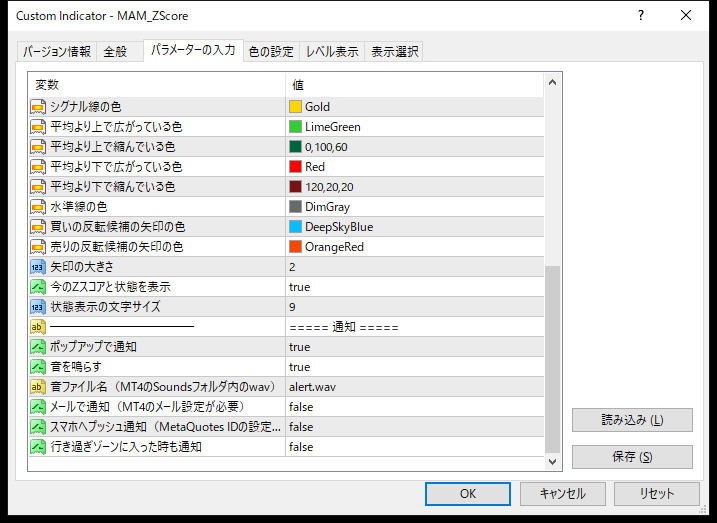717x523 pixels.
Task: Click the icon beside 買いの反転候補の矢印の色
Action: (38, 227)
